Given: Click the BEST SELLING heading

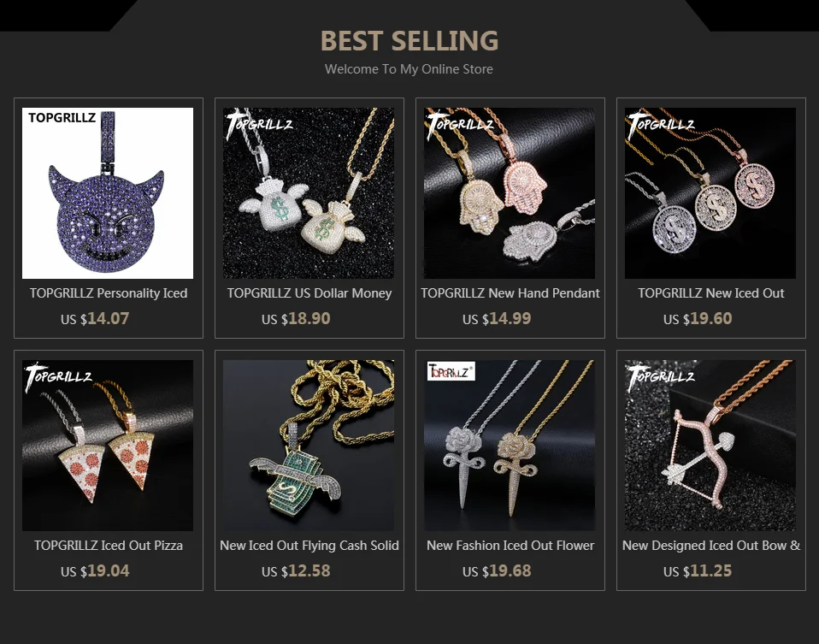Looking at the screenshot, I should tap(409, 41).
